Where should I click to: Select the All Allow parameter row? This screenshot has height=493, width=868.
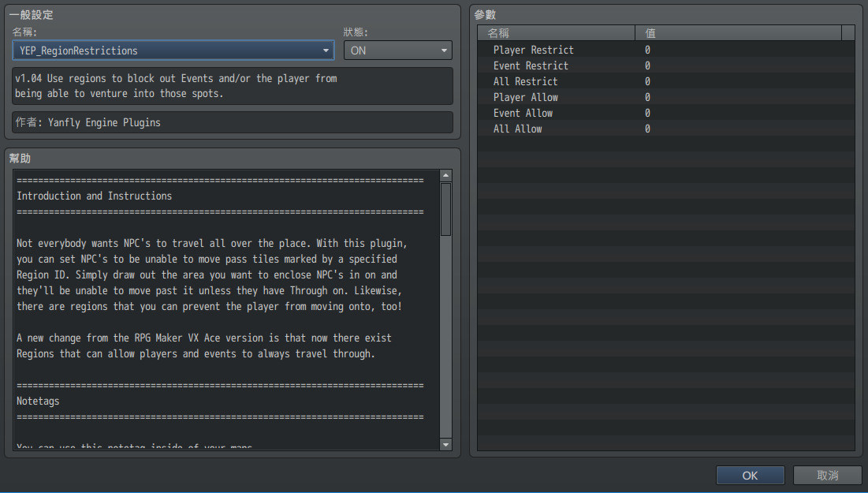pos(517,129)
